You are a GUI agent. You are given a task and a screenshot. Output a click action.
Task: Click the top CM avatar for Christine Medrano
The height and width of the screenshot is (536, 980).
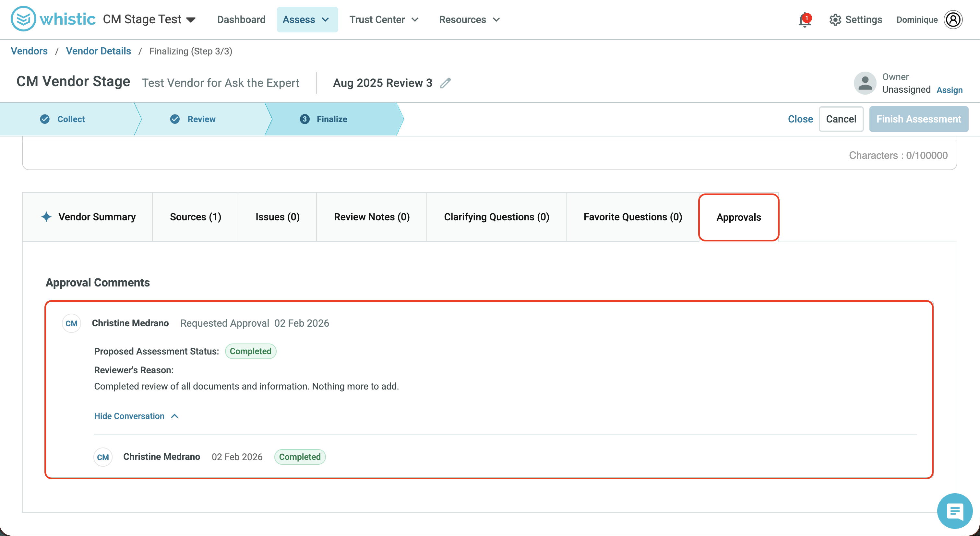point(72,323)
